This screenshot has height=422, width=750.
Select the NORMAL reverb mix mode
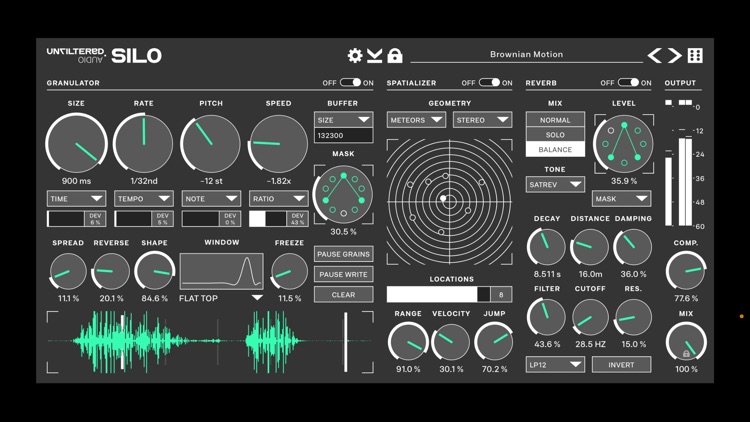pos(555,120)
